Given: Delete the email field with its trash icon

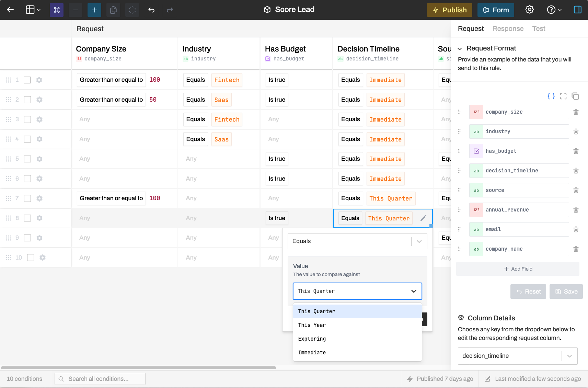Looking at the screenshot, I should [576, 229].
